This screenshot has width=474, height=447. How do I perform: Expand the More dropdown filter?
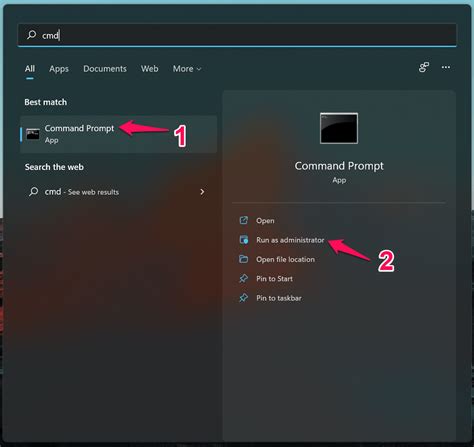coord(187,69)
